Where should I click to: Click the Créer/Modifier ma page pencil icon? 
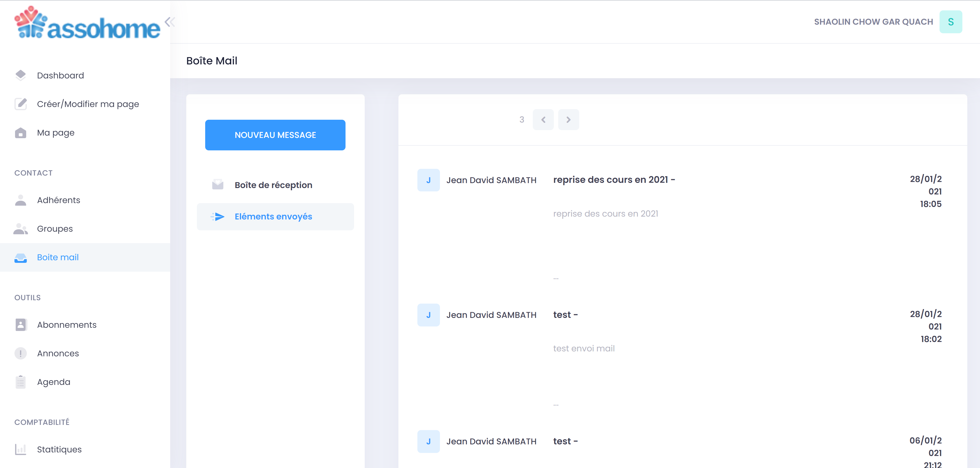tap(20, 104)
